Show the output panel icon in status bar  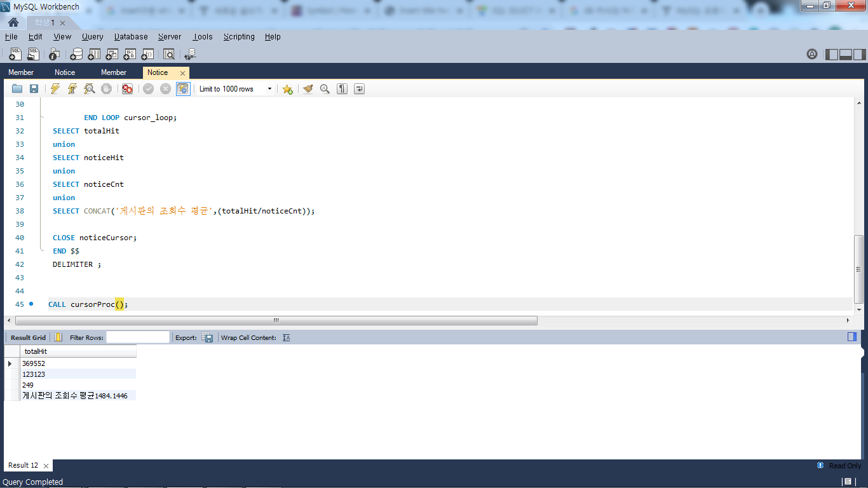tap(848, 482)
